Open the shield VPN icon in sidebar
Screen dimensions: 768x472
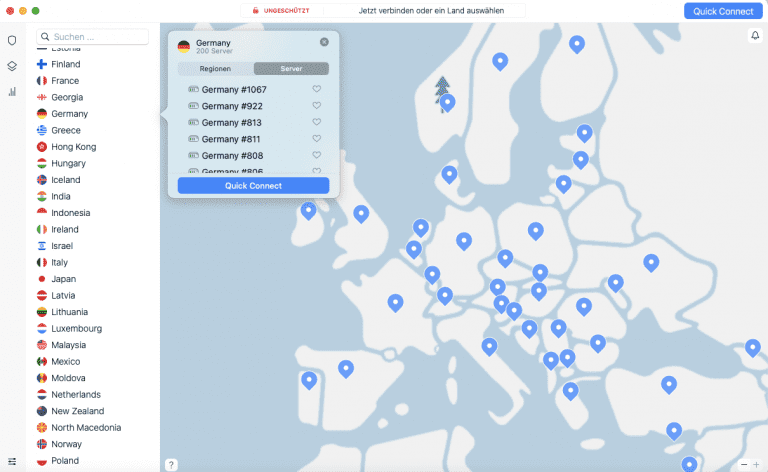tap(12, 40)
